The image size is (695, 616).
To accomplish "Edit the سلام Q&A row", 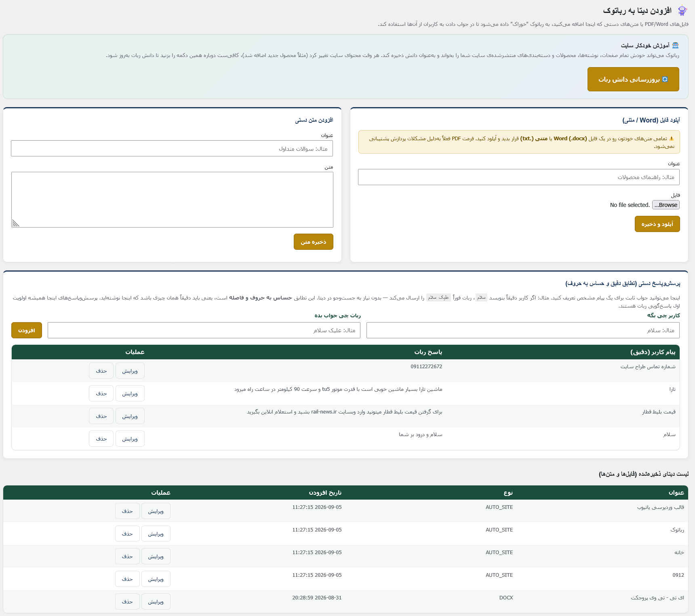I will (x=130, y=439).
